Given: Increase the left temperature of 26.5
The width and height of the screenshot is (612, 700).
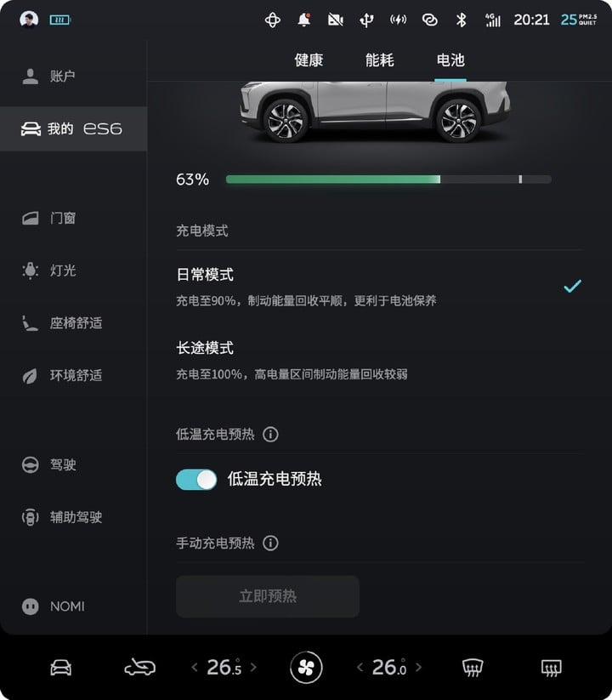Looking at the screenshot, I should [253, 667].
